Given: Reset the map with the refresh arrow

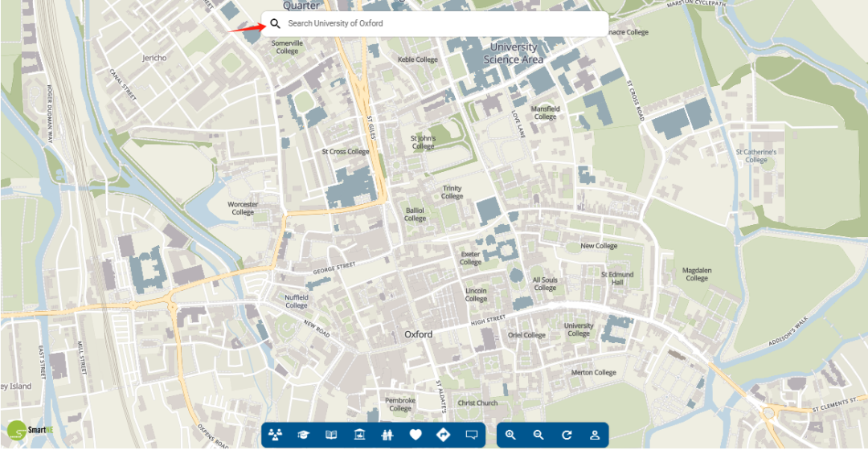Looking at the screenshot, I should (567, 435).
